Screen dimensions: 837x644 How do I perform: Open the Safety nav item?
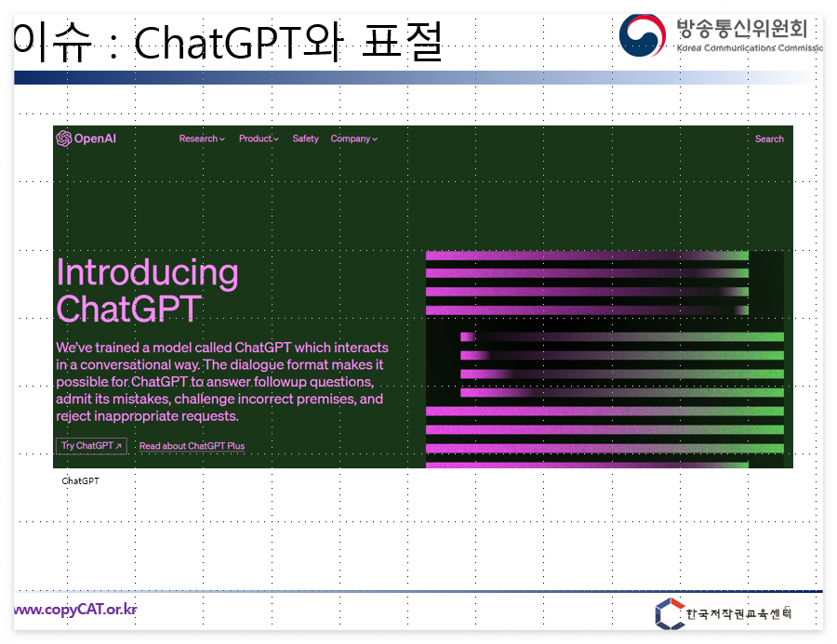[305, 138]
